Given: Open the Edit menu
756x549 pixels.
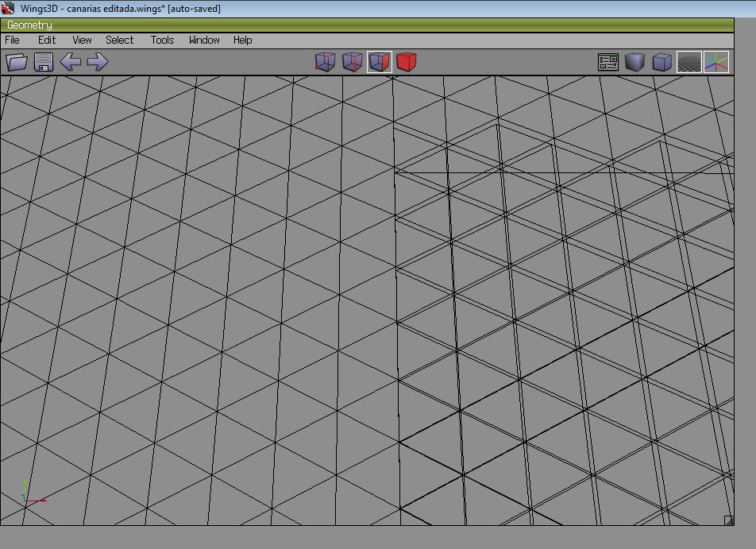Looking at the screenshot, I should pyautogui.click(x=47, y=40).
